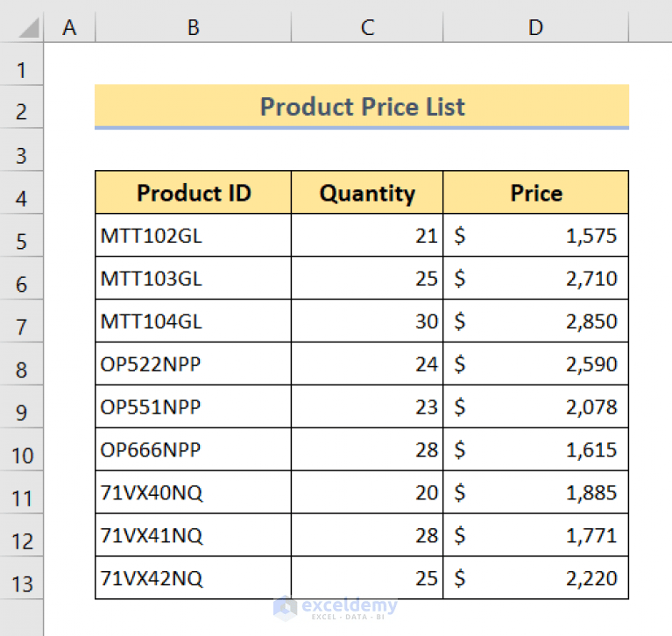Screen dimensions: 672x636
Task: Click quantity 20 for 71VX40NQ
Action: point(367,492)
